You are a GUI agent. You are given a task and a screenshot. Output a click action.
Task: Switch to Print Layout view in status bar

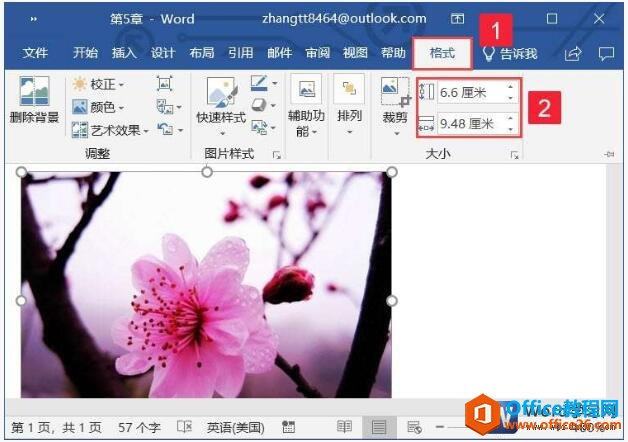(378, 427)
